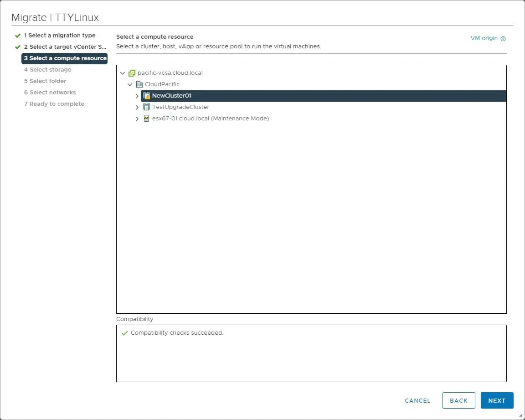Viewport: 525px width, 420px height.
Task: Cancel the migration wizard
Action: click(417, 400)
